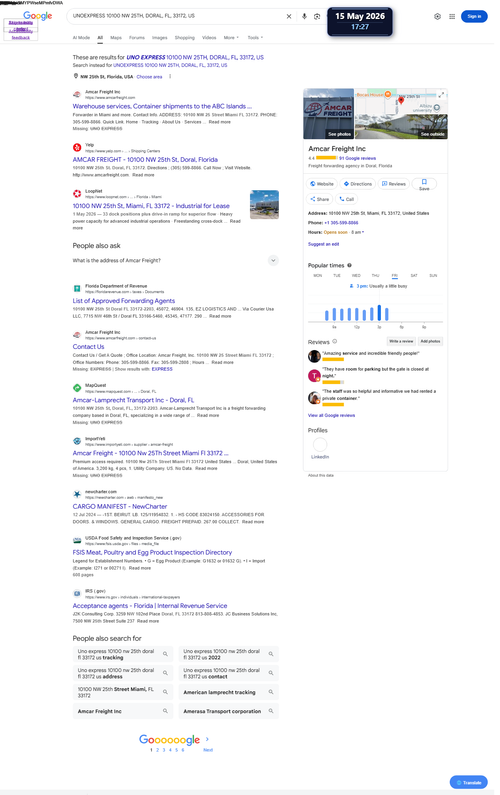This screenshot has width=500, height=795.
Task: Click the search icon on 'American lamprecht tracking' suggestion
Action: point(271,692)
